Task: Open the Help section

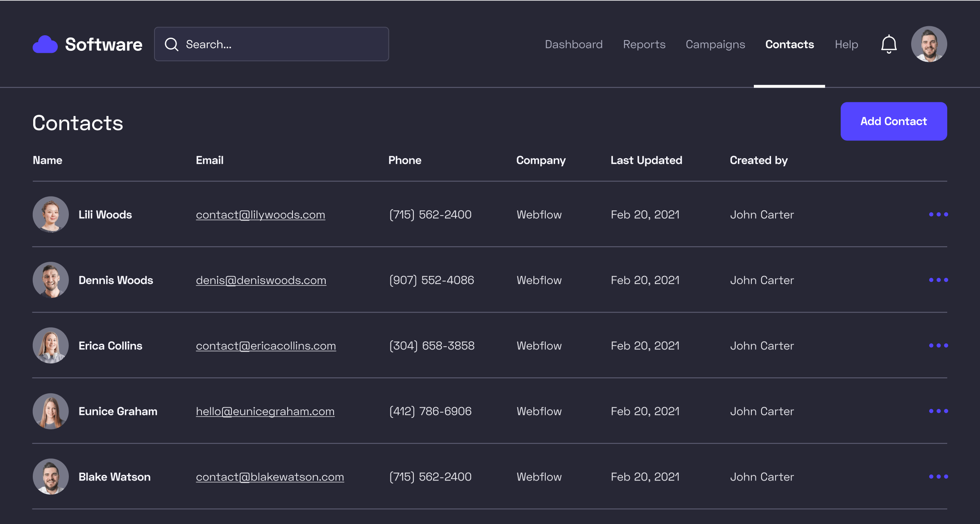Action: click(846, 44)
